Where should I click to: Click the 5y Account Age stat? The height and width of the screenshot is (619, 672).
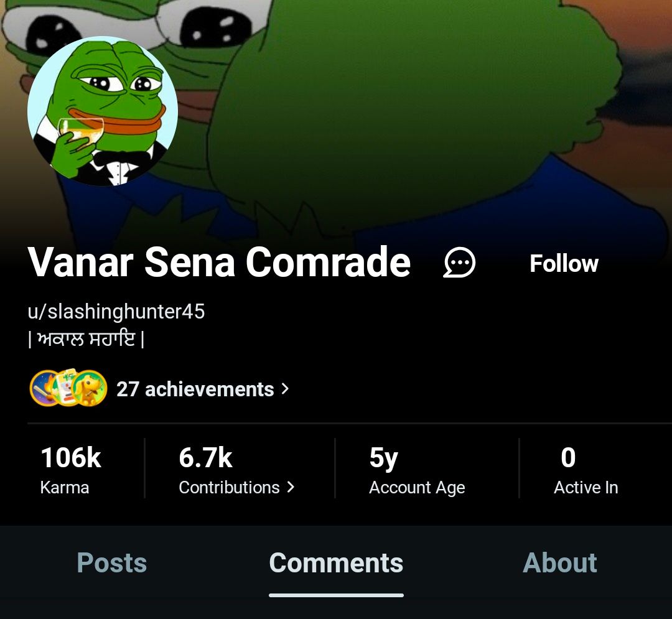tap(417, 470)
